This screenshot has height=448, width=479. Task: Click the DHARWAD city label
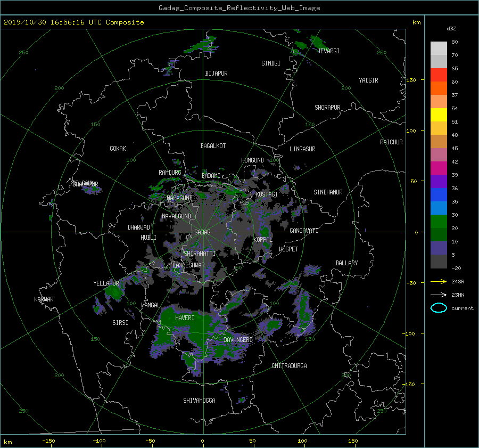(x=138, y=227)
